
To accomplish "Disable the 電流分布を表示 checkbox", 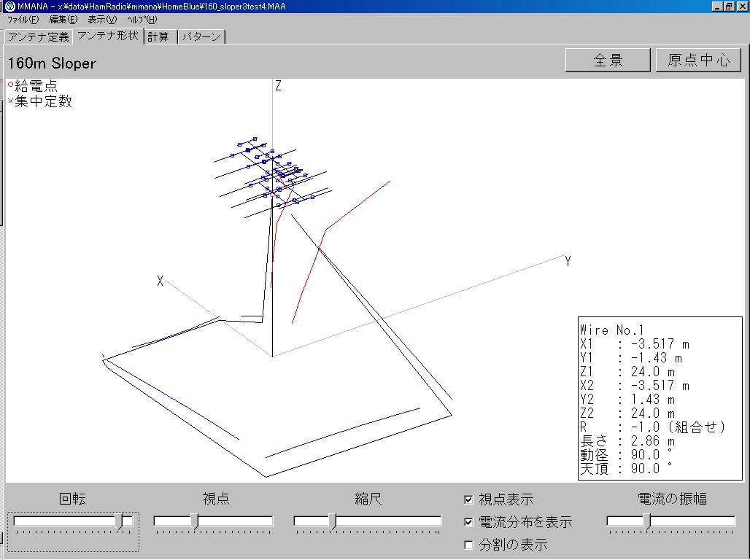I will pos(468,522).
